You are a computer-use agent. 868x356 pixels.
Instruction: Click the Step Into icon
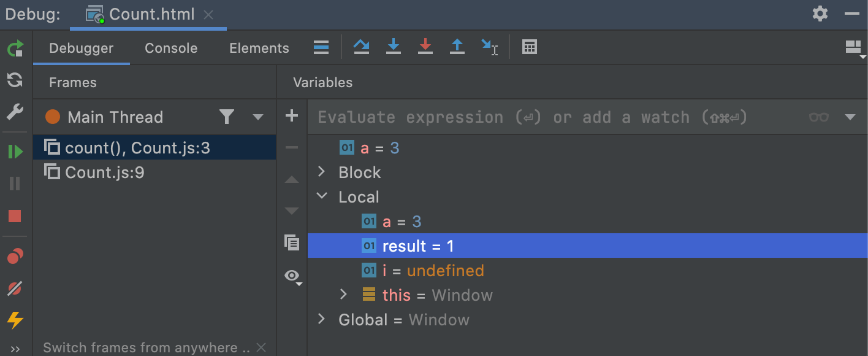point(394,47)
